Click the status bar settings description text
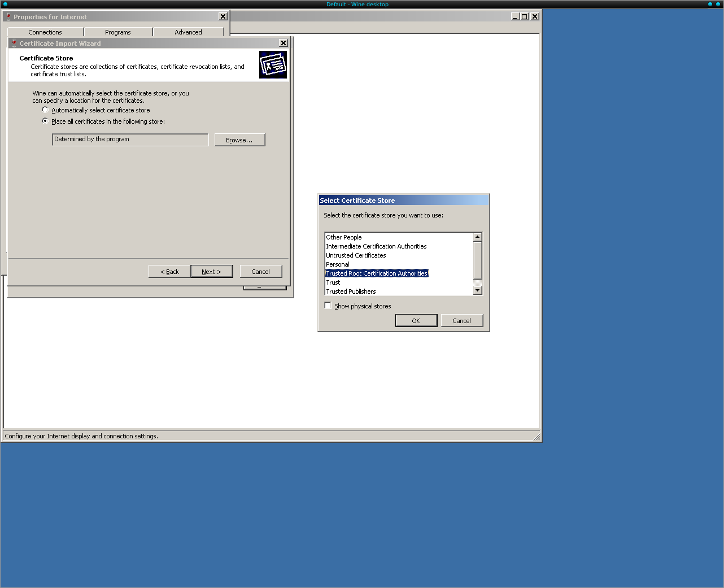This screenshot has height=588, width=724. [x=81, y=436]
